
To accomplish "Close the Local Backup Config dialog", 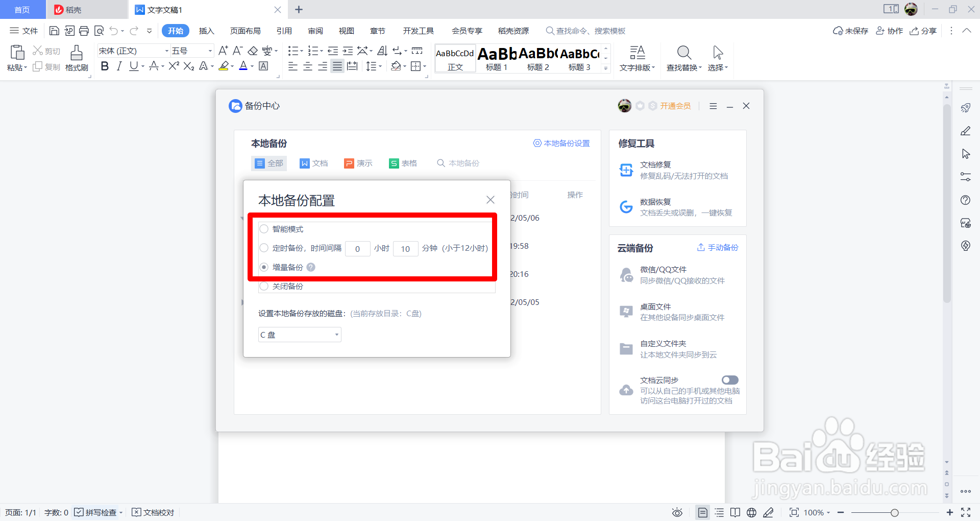I will coord(491,200).
